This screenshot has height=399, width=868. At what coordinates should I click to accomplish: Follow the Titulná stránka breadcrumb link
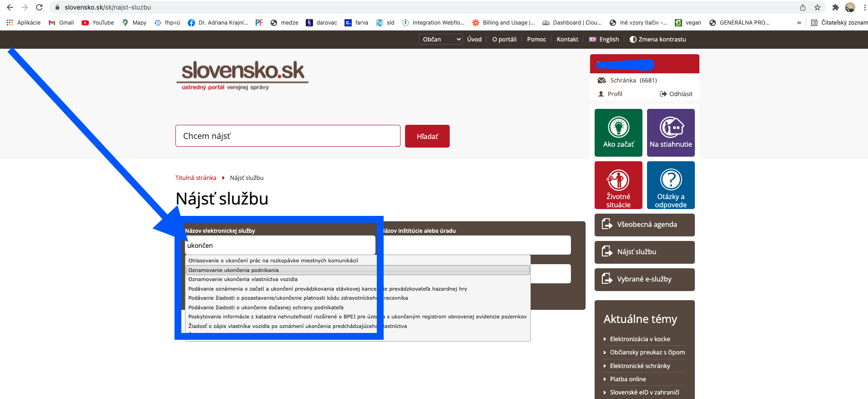[196, 178]
